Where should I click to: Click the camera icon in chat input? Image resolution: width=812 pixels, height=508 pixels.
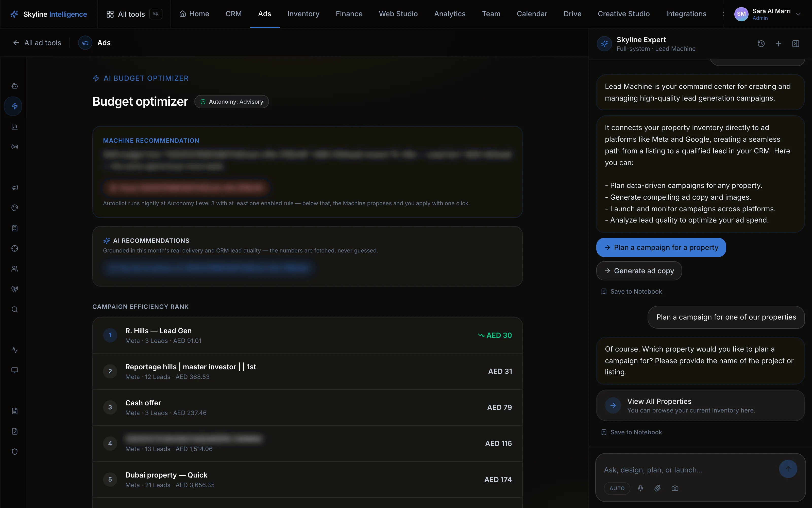pyautogui.click(x=675, y=488)
